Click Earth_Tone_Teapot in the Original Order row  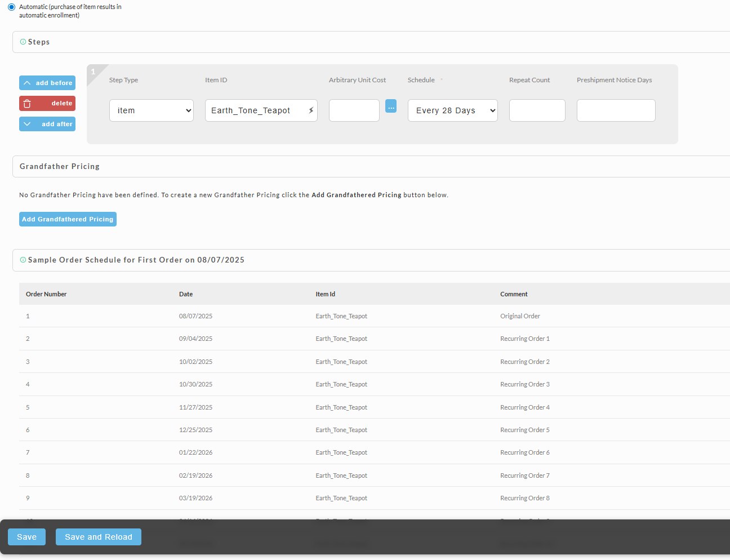(x=341, y=316)
